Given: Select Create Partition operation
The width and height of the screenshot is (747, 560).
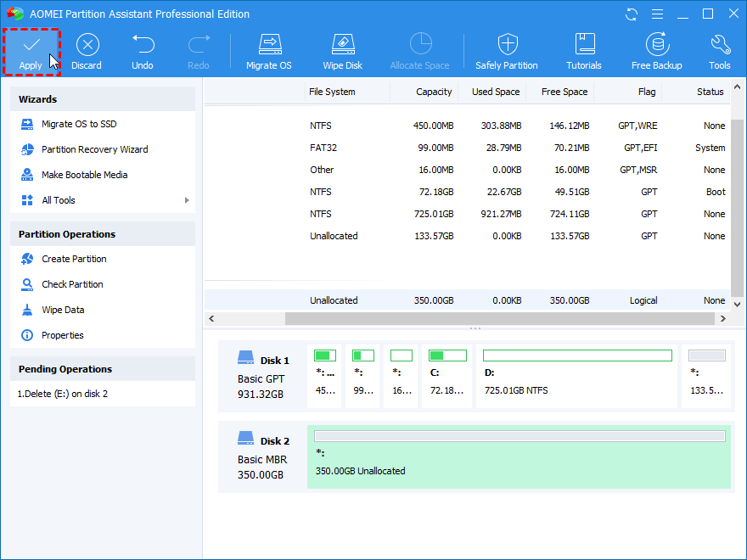Looking at the screenshot, I should [74, 259].
